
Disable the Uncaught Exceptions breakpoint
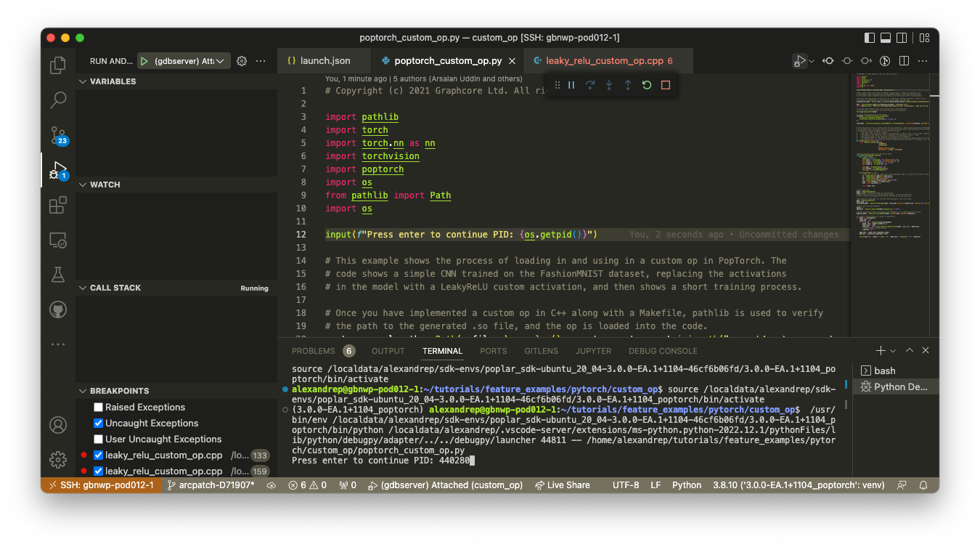(98, 423)
